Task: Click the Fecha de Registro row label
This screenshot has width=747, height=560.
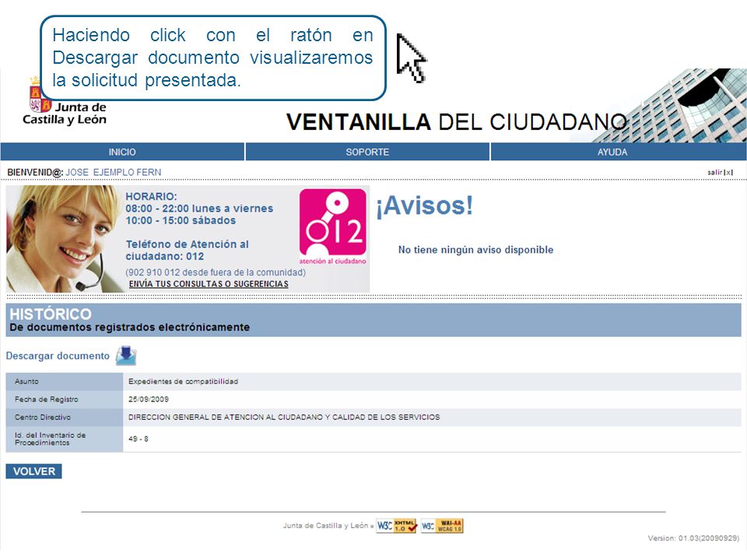Action: pyautogui.click(x=46, y=399)
